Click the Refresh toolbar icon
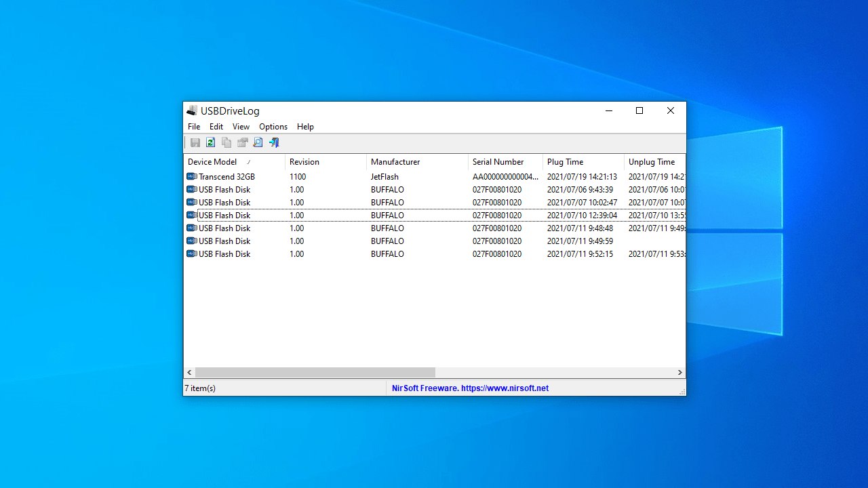 211,142
